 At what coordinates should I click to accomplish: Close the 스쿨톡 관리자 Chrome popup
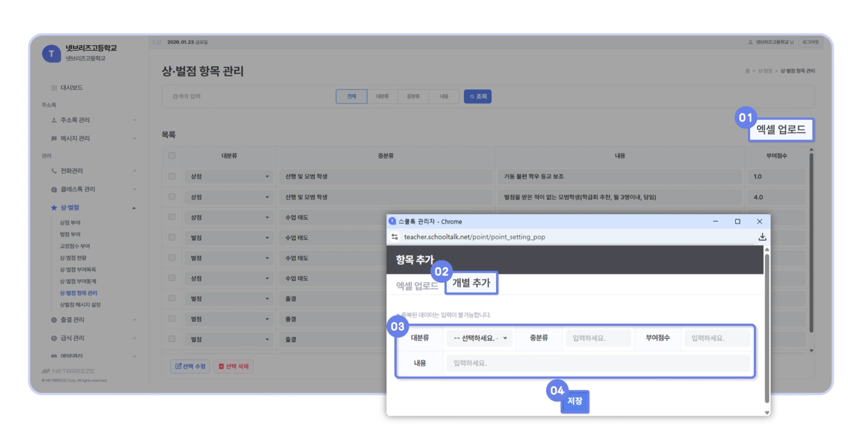tap(759, 221)
